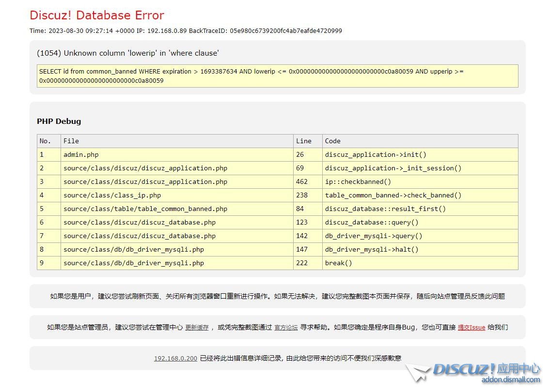Click row 9 number cell
Screen dimensions: 549x392
click(x=49, y=263)
